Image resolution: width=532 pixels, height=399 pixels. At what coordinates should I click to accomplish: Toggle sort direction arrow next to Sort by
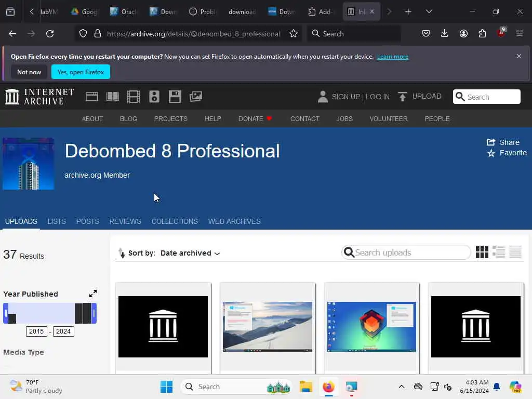(x=122, y=253)
